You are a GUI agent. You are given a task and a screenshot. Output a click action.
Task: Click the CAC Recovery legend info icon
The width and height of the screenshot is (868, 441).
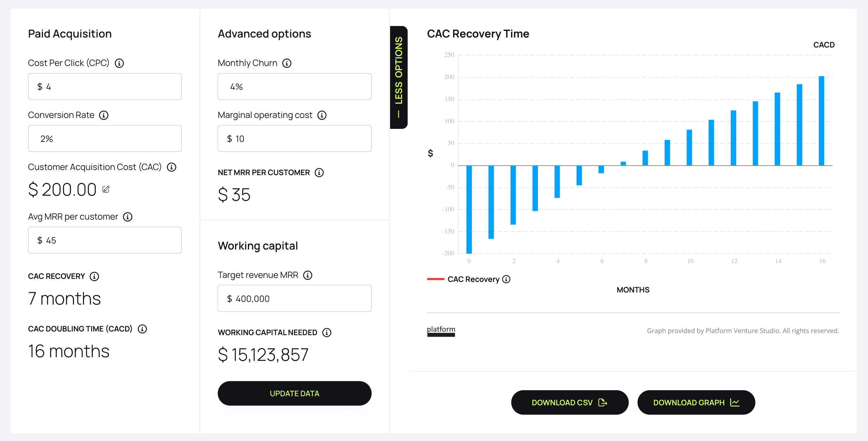point(506,279)
